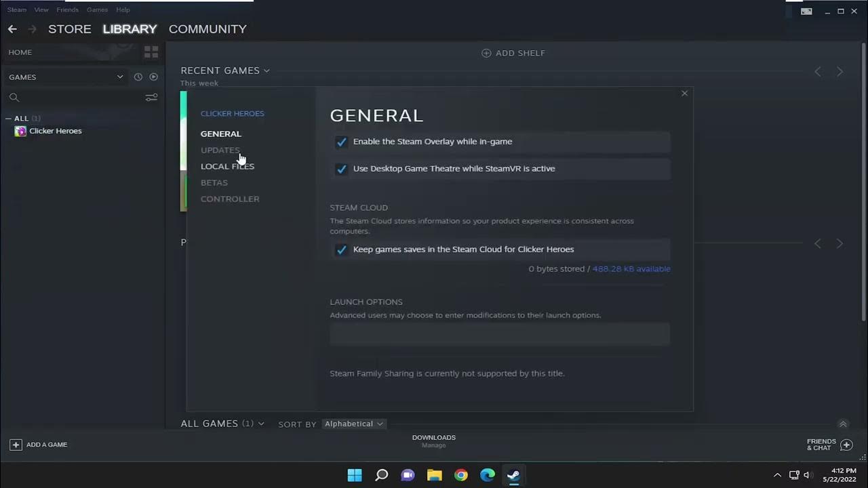Open the Windows Start menu

tap(355, 475)
